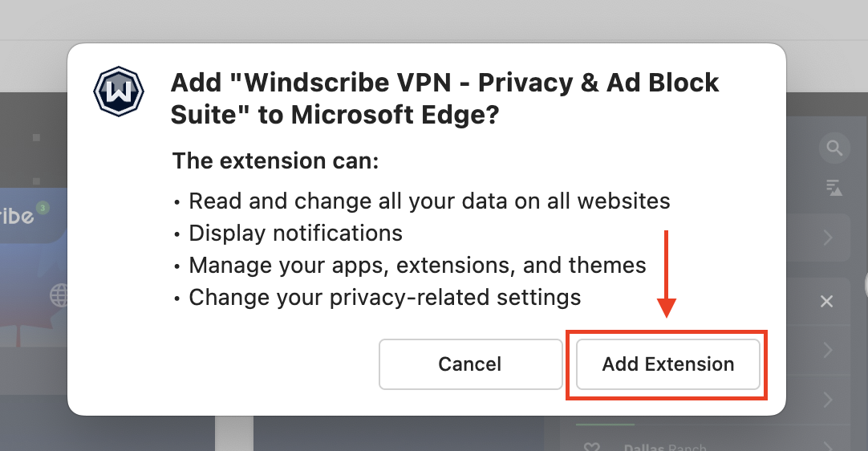Close the panel with the X icon
This screenshot has width=868, height=451.
pyautogui.click(x=827, y=302)
